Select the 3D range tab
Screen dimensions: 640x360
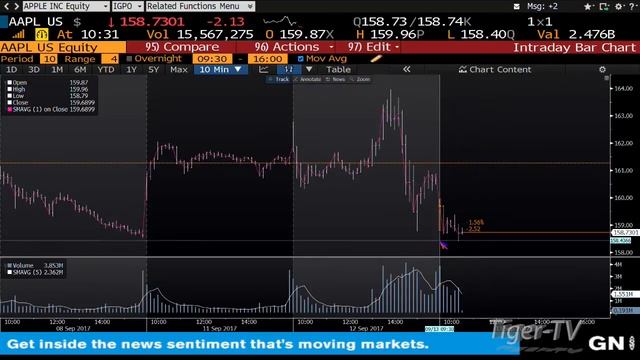click(34, 69)
